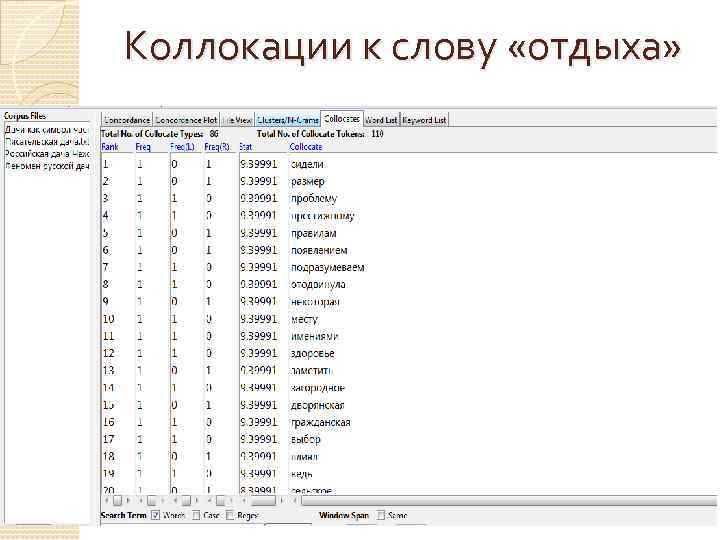The image size is (720, 540).
Task: Select corpus file starting with 'Феномен'
Action: click(x=47, y=166)
